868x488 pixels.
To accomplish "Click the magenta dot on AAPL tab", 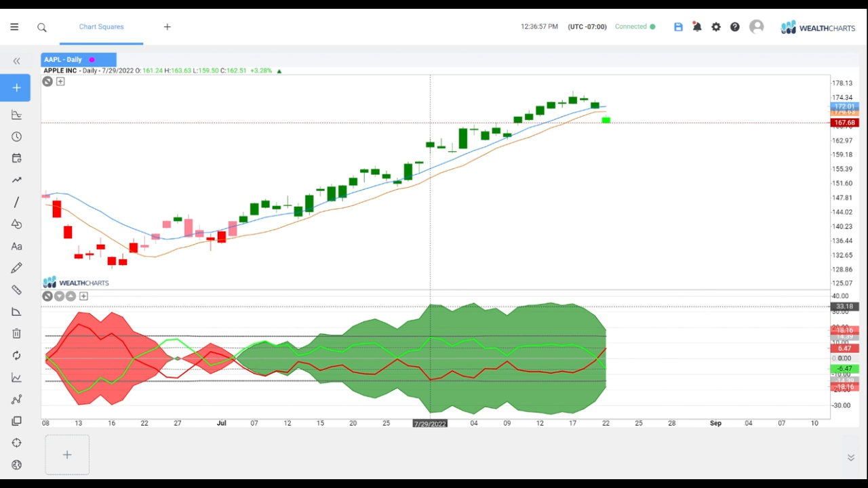I will (92, 60).
